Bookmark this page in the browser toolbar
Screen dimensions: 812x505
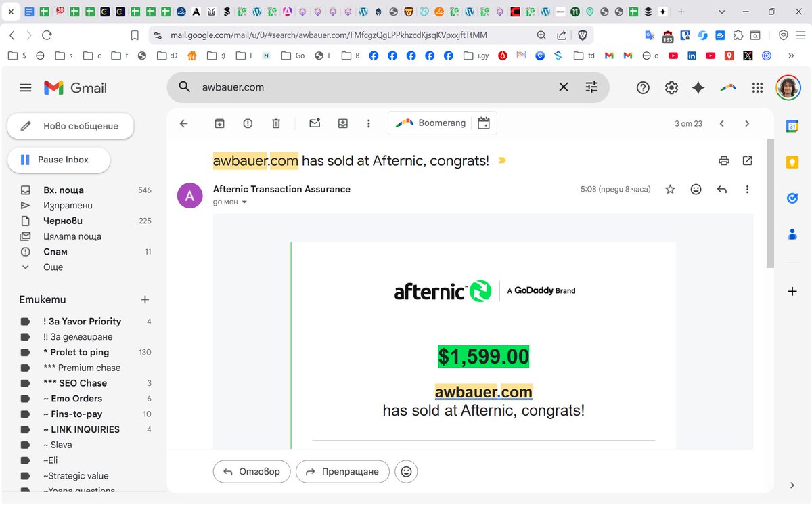(135, 35)
